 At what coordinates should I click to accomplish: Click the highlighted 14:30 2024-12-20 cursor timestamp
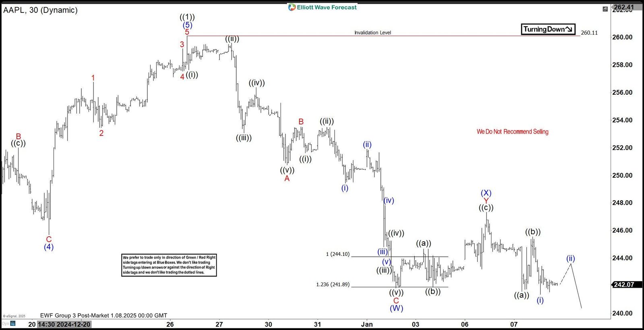(x=64, y=324)
